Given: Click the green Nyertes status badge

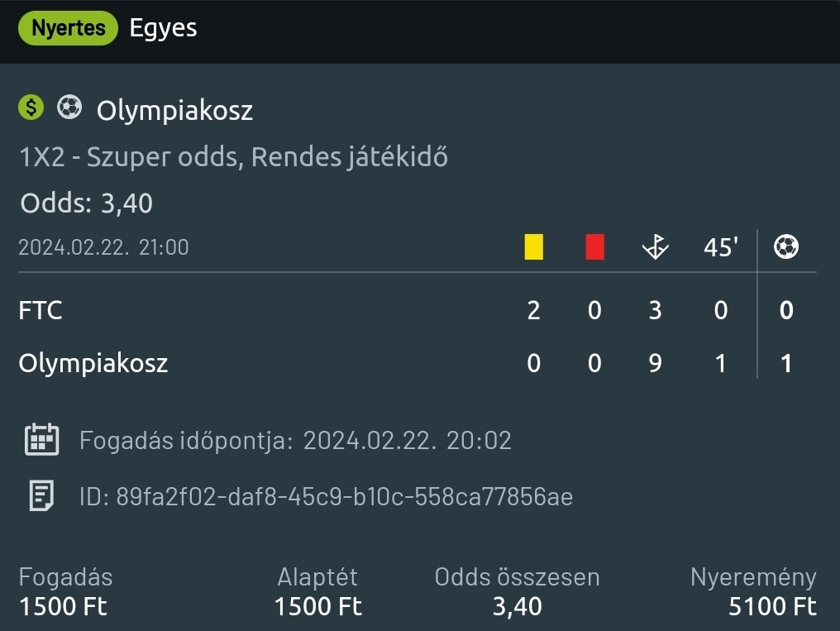Looking at the screenshot, I should 69,28.
